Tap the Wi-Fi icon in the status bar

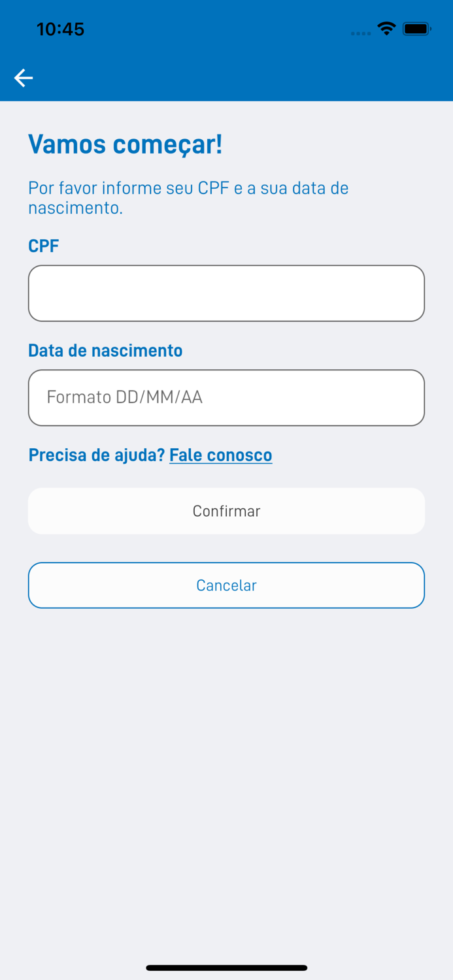[386, 29]
